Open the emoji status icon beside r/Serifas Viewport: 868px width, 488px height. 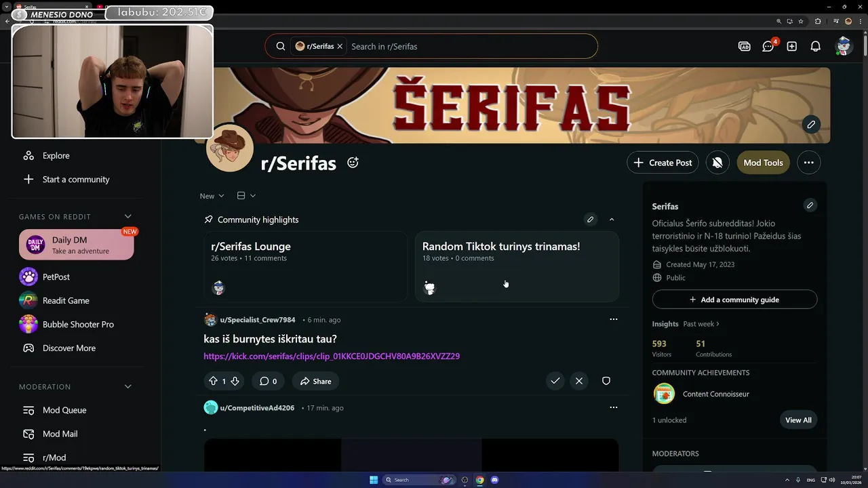click(353, 163)
